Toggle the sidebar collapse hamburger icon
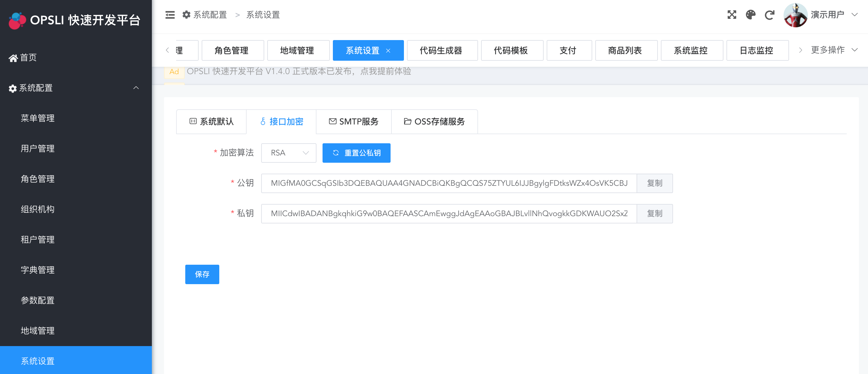Screen dimensions: 868x374 (170, 15)
